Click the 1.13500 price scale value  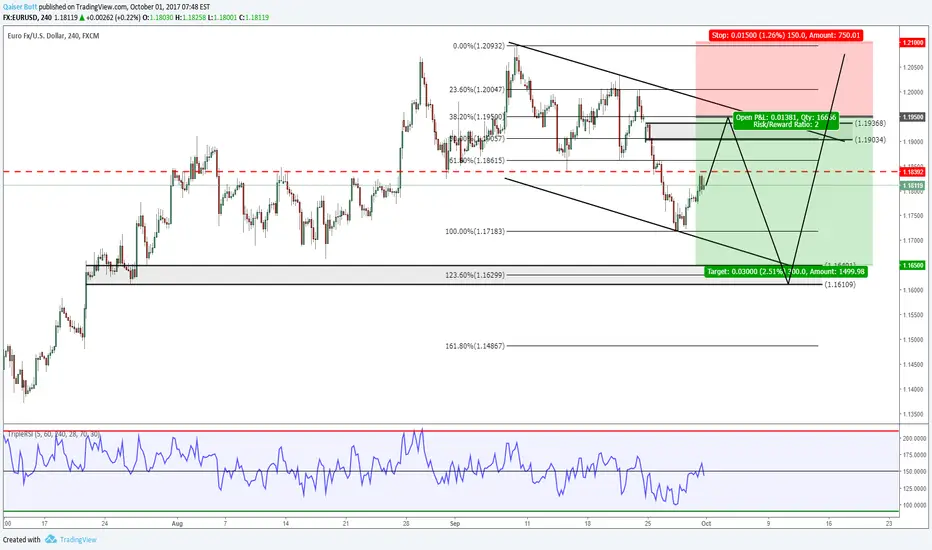pyautogui.click(x=912, y=414)
